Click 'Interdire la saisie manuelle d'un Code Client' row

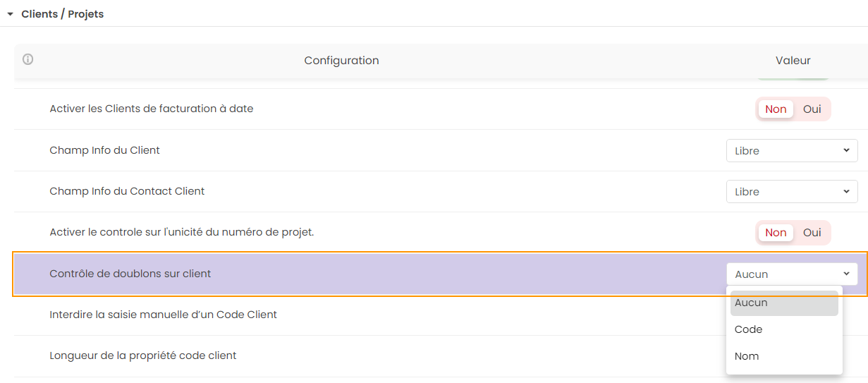click(x=163, y=315)
